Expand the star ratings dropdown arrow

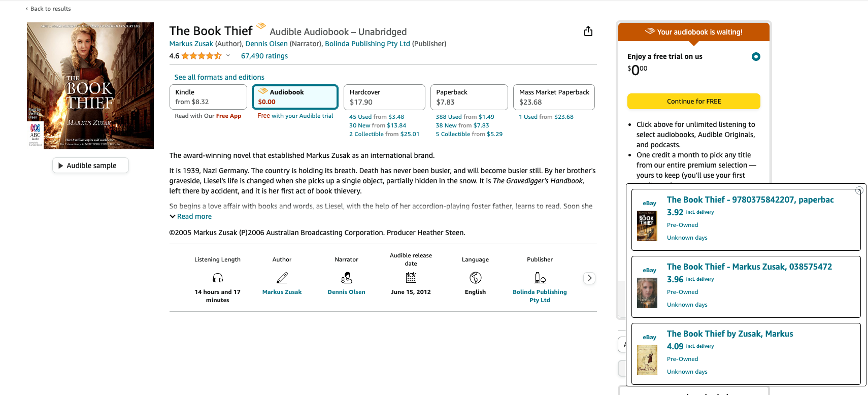click(x=228, y=56)
